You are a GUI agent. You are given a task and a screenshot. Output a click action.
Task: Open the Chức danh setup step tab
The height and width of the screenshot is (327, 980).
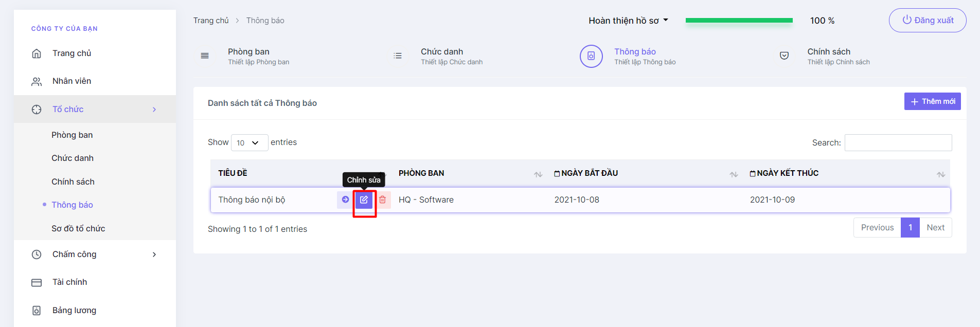coord(452,56)
